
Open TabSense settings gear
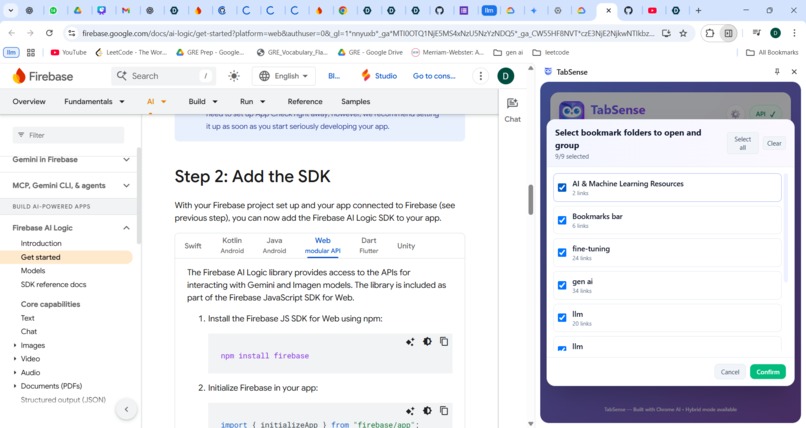[x=736, y=114]
